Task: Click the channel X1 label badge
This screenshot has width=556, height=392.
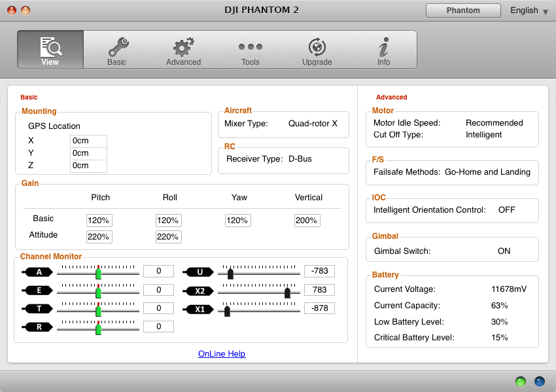Action: point(199,310)
